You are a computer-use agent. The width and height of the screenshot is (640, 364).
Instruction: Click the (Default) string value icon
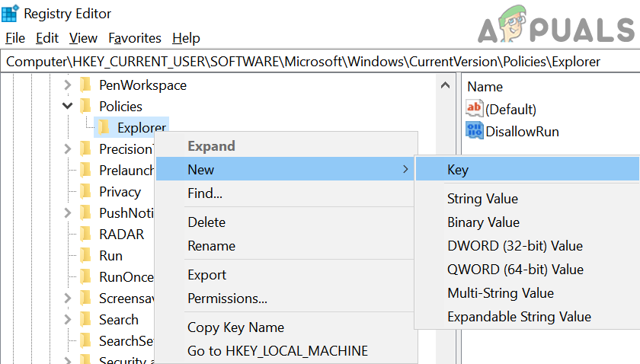point(474,108)
